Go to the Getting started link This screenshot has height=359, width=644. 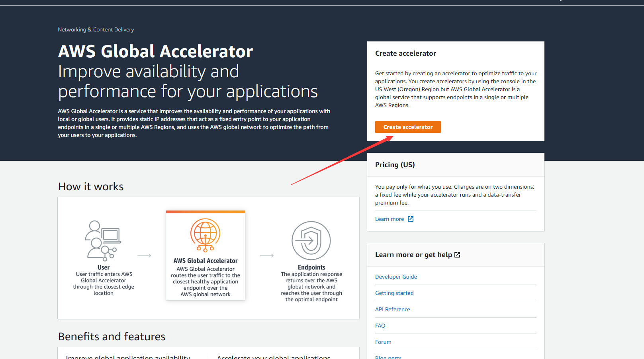[394, 293]
